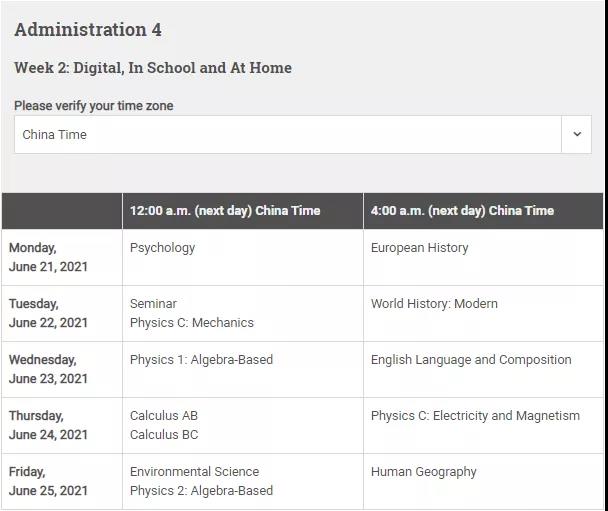Choose the Calculus BC exam
Viewport: 608px width, 511px height.
pos(164,435)
